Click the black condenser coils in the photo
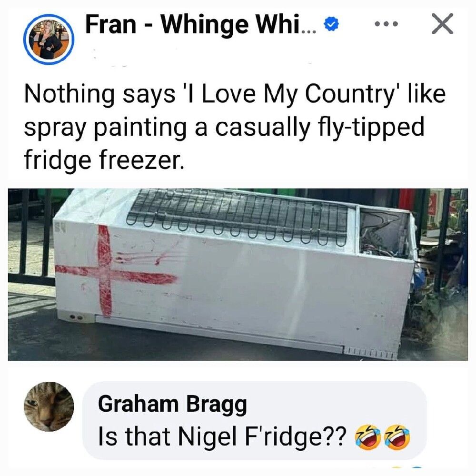476x476 pixels. pyautogui.click(x=240, y=216)
